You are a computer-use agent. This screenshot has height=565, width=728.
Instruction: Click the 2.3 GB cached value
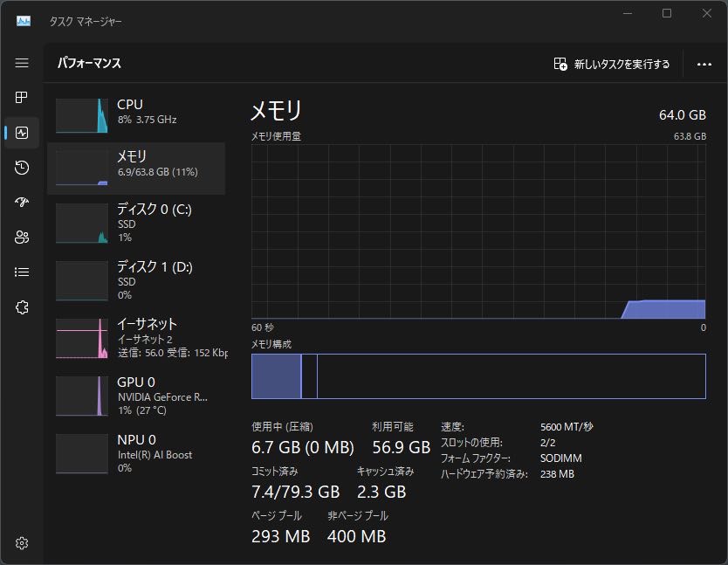pos(381,492)
